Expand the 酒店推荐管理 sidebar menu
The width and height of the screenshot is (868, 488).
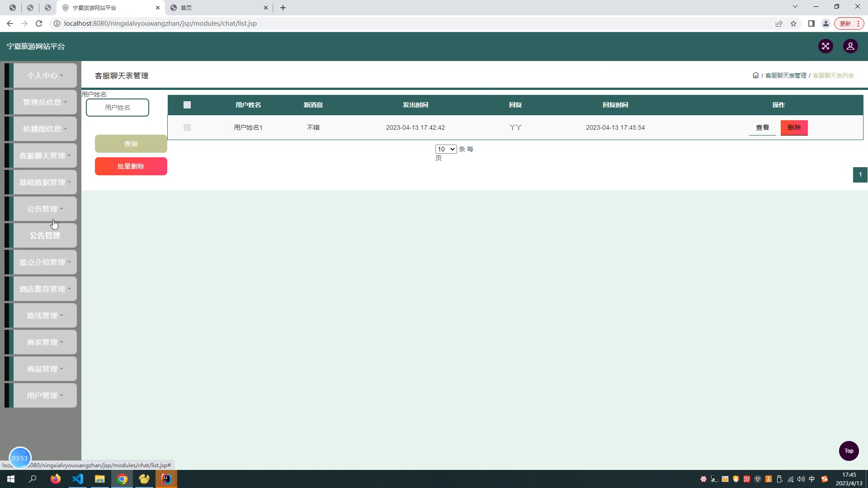(x=45, y=289)
